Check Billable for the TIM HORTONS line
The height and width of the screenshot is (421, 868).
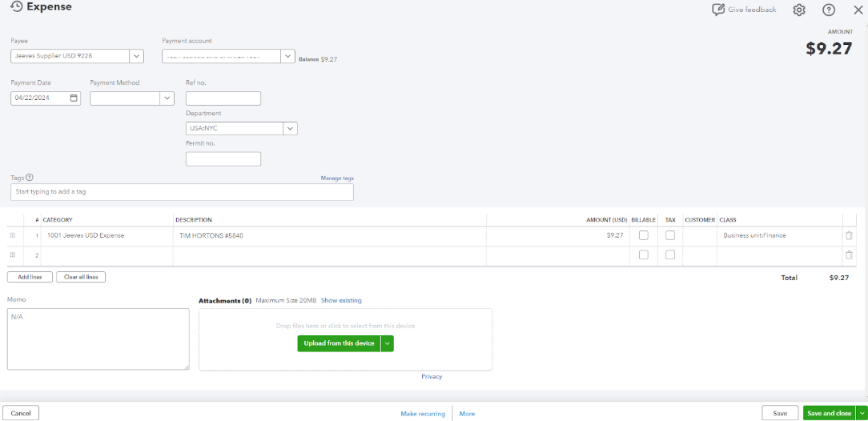(643, 235)
